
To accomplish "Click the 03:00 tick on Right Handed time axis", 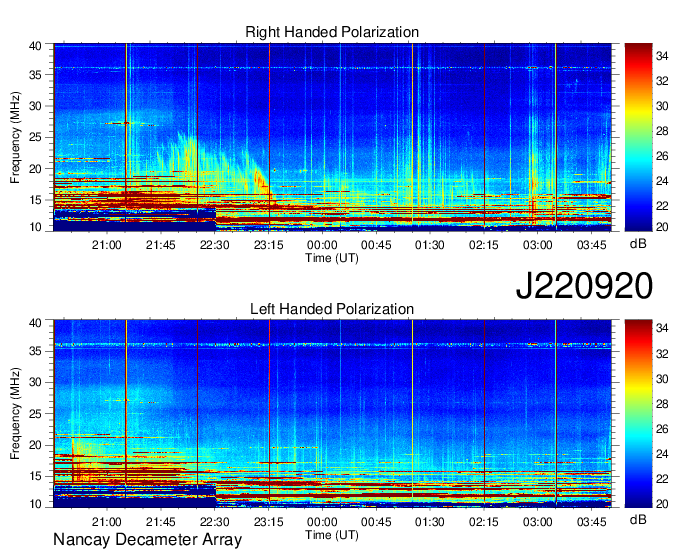I will coord(538,245).
